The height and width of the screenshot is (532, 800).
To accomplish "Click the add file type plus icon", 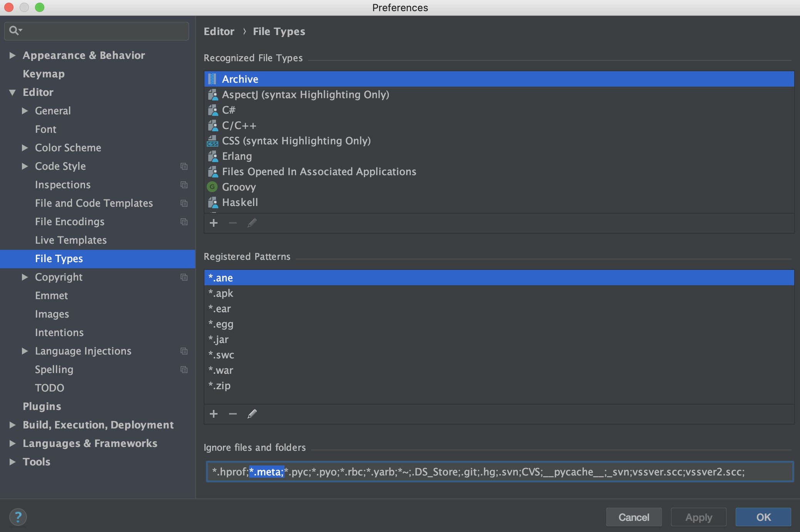I will [214, 223].
